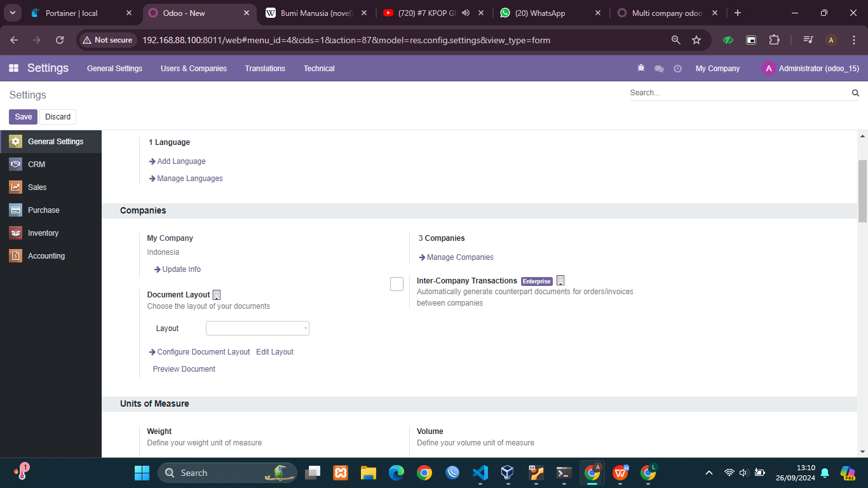Open Microsoft Edge from the taskbar
The image size is (868, 488).
point(396,473)
